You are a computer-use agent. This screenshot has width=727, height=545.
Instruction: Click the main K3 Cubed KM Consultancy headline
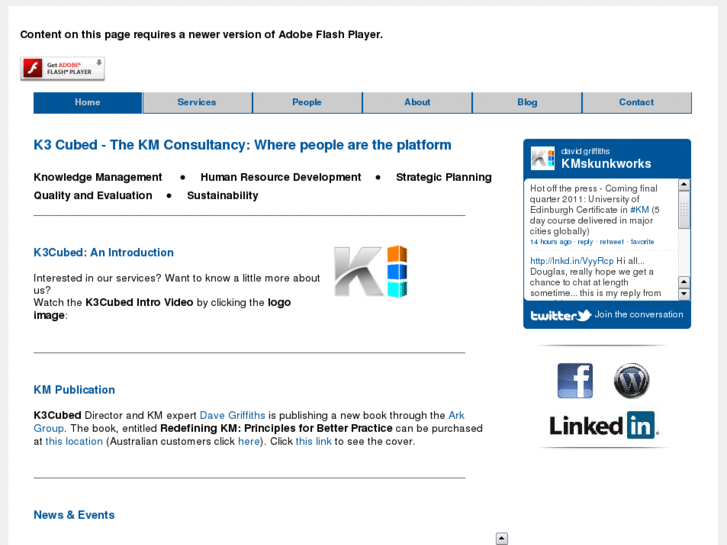pos(242,145)
